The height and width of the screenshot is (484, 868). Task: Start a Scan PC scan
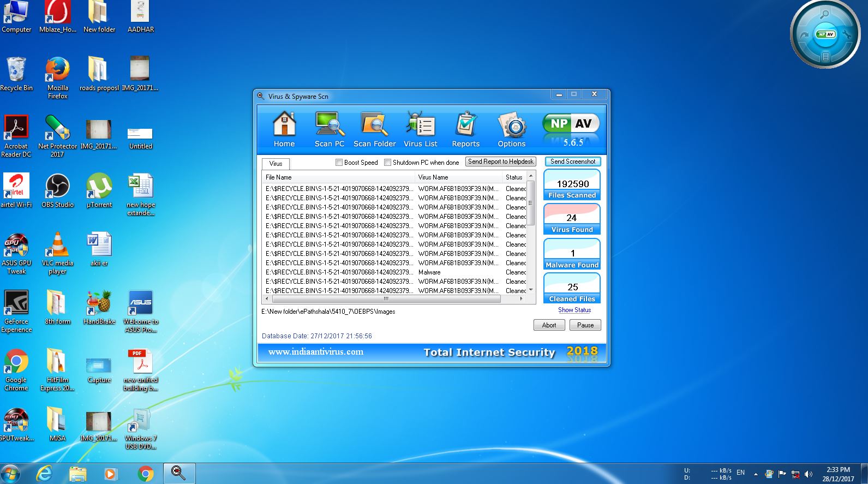point(330,130)
